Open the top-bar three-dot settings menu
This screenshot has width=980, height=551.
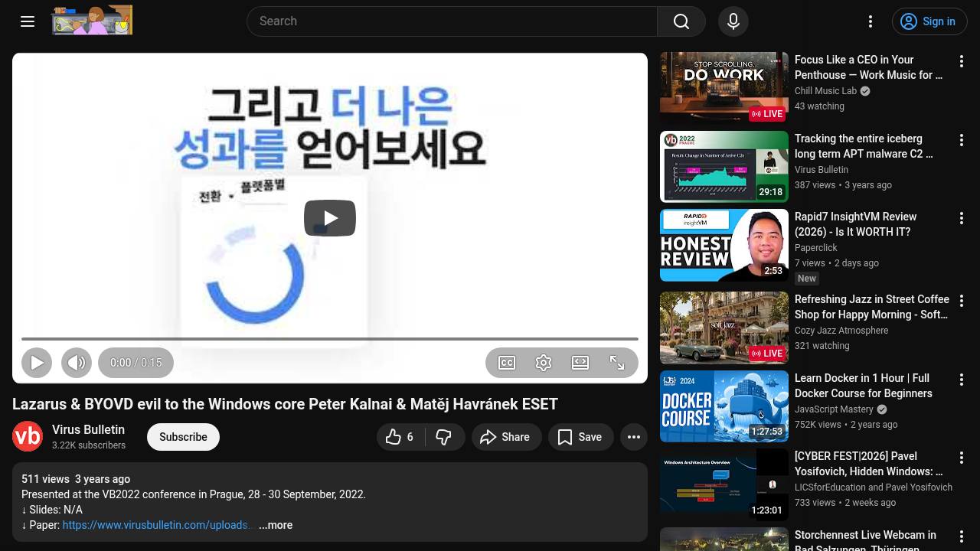[871, 21]
